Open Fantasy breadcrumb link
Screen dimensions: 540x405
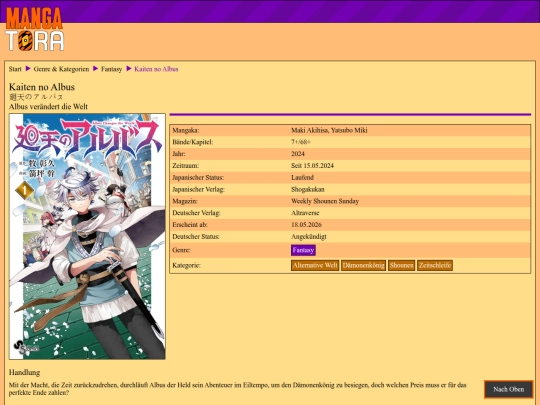tap(112, 69)
